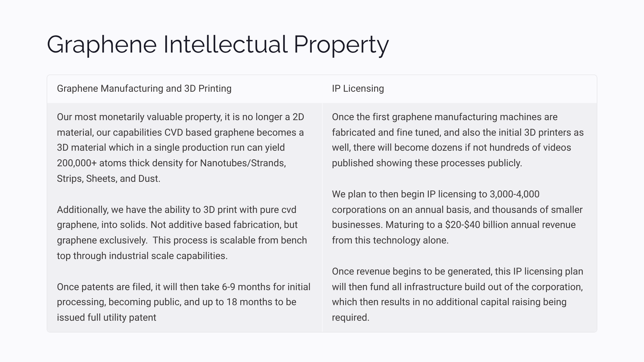Click paragraph starting Once patents are filed
Image resolution: width=644 pixels, height=362 pixels.
click(184, 302)
